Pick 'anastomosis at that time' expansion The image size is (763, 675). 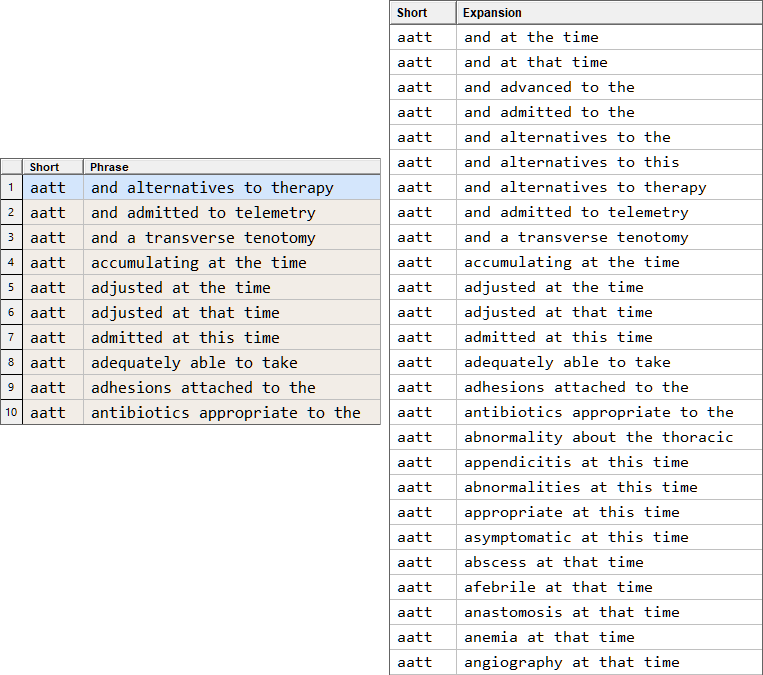pos(571,612)
